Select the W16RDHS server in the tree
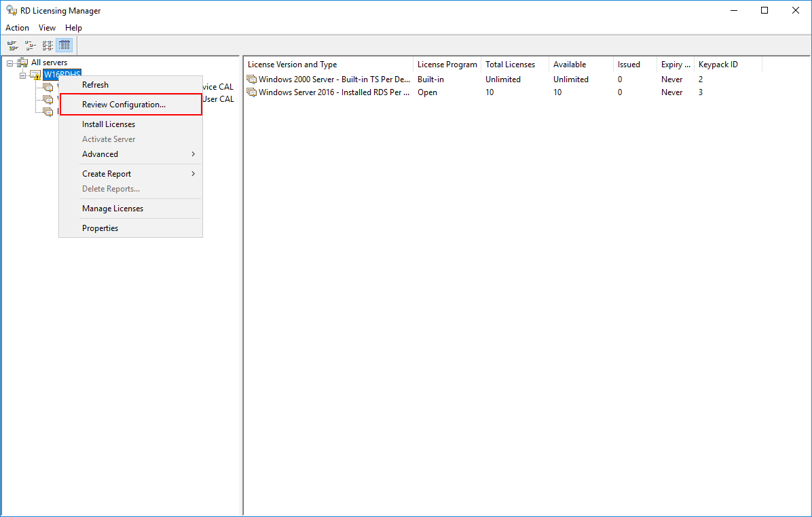This screenshot has width=812, height=517. (62, 73)
